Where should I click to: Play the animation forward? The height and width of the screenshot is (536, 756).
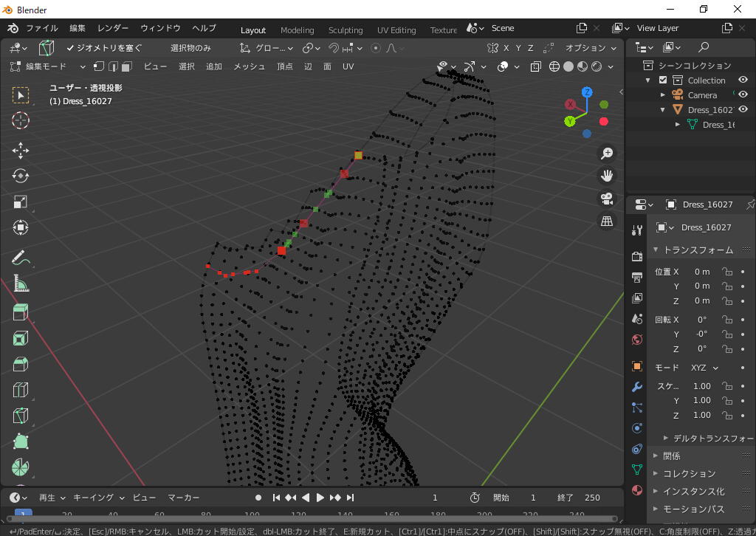(x=320, y=498)
